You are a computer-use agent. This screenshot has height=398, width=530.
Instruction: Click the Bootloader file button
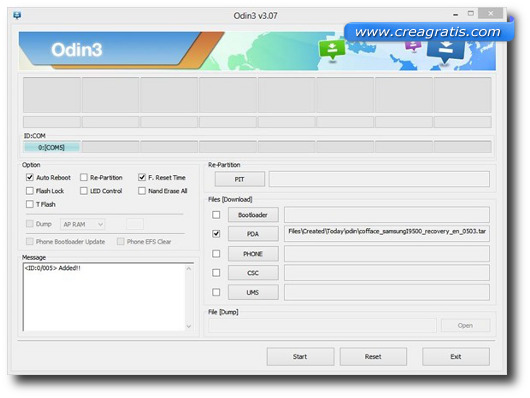[253, 215]
